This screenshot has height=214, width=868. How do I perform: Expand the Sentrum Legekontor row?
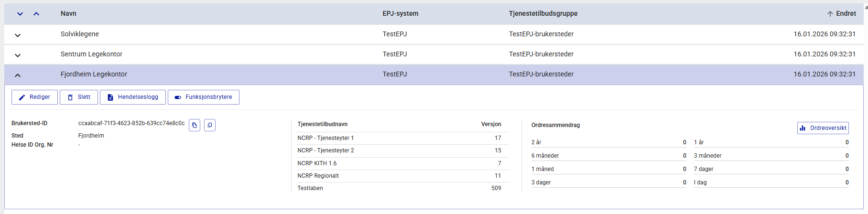pos(18,55)
